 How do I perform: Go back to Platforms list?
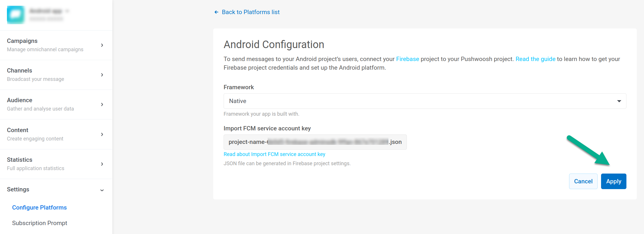250,12
